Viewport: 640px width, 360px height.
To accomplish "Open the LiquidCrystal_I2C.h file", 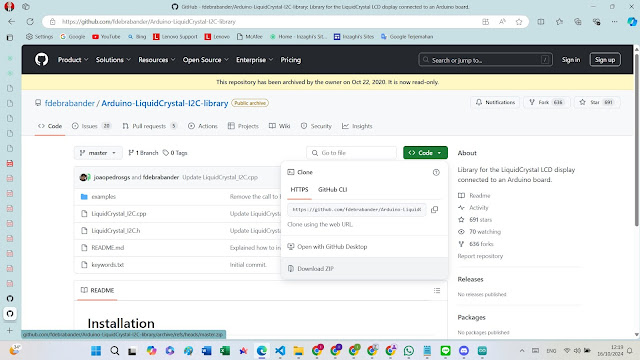I will (x=116, y=231).
